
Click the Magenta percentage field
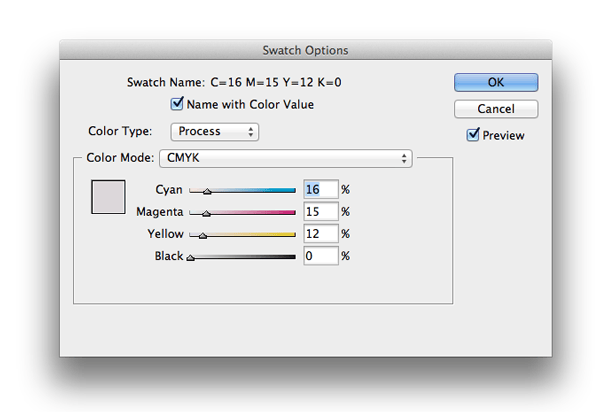coord(321,212)
